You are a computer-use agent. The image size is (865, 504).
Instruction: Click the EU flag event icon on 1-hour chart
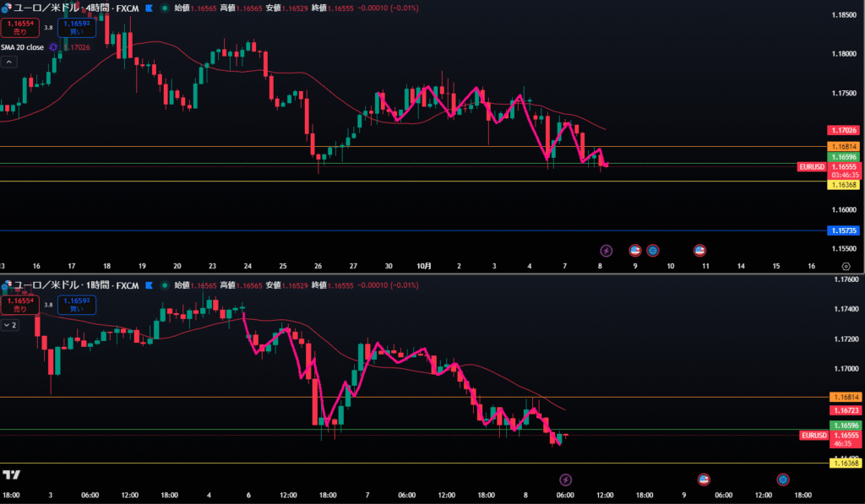[x=782, y=480]
